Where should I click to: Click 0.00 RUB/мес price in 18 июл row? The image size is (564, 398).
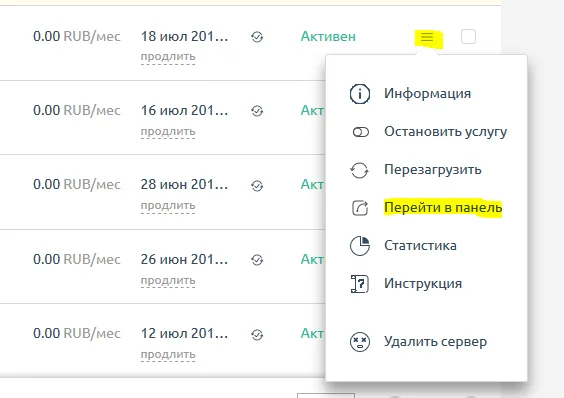point(77,37)
